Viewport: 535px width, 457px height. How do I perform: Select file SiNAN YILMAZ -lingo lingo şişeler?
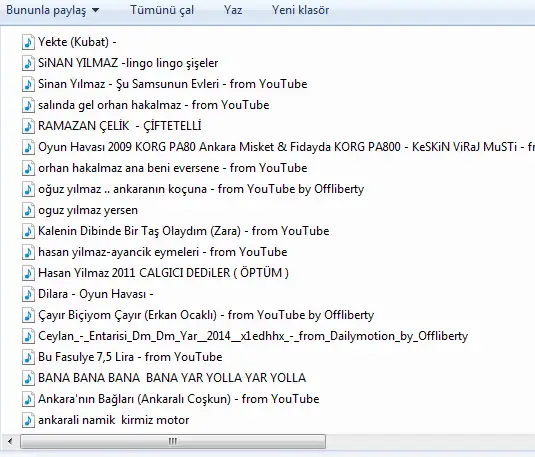tap(128, 63)
